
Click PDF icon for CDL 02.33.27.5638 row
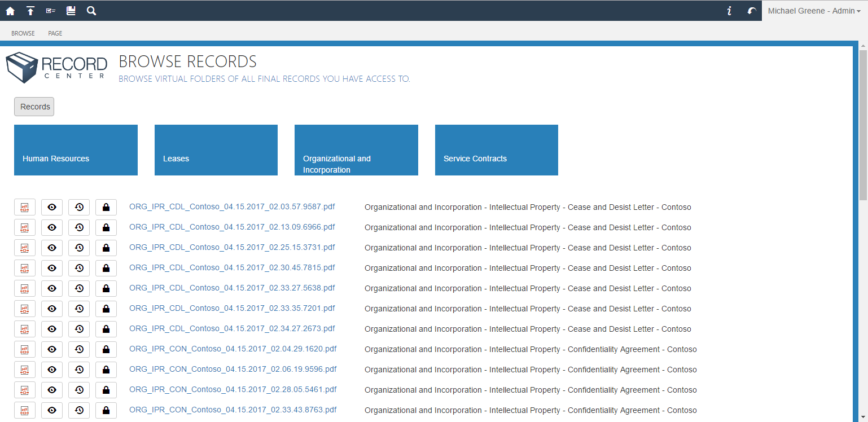(x=25, y=289)
